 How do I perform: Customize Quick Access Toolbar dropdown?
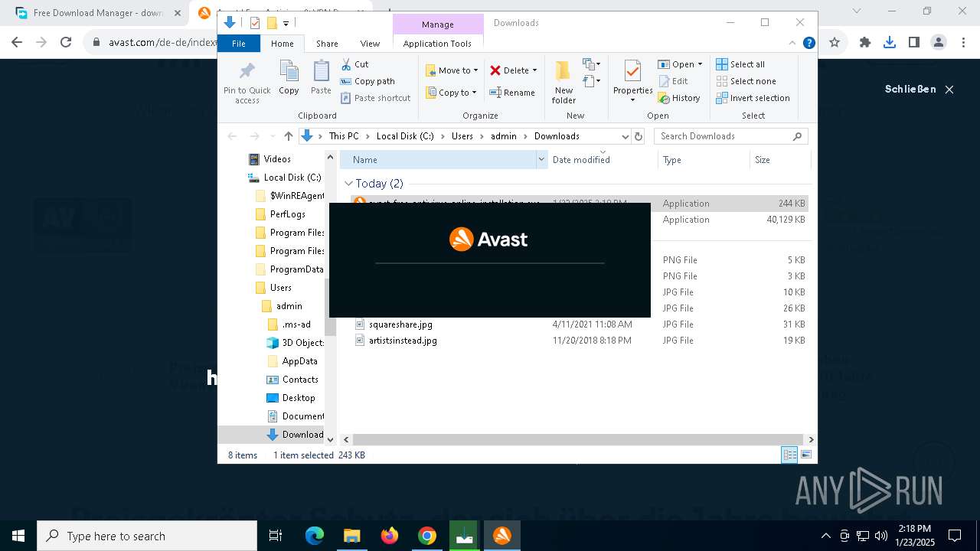286,24
